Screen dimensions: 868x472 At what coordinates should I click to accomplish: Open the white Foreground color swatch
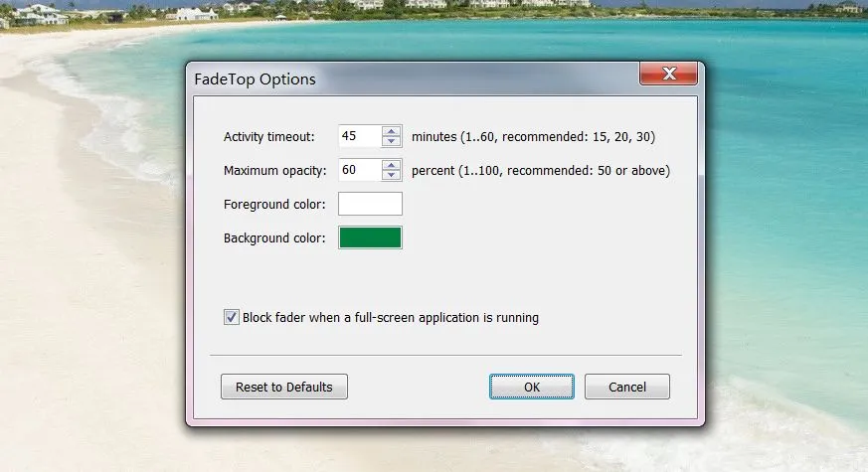point(370,204)
